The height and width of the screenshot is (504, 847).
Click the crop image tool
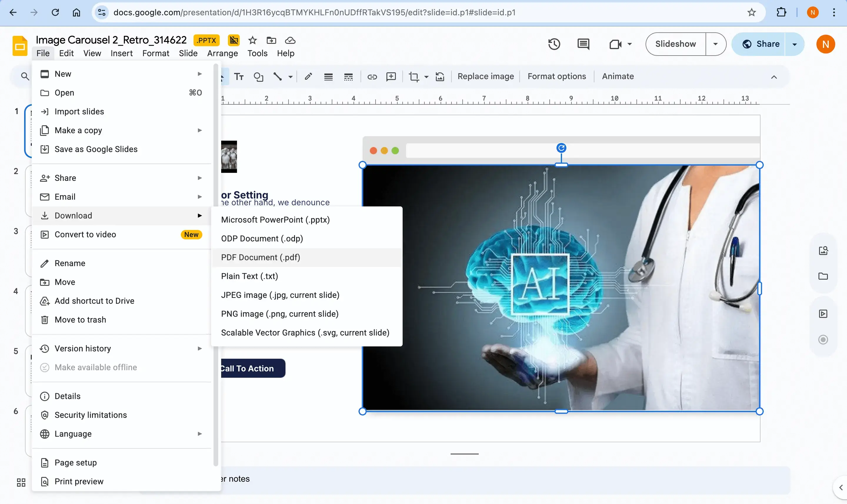(x=414, y=77)
